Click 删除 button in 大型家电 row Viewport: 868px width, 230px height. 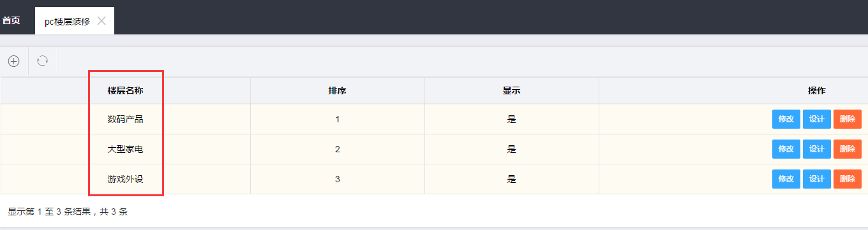coord(848,149)
